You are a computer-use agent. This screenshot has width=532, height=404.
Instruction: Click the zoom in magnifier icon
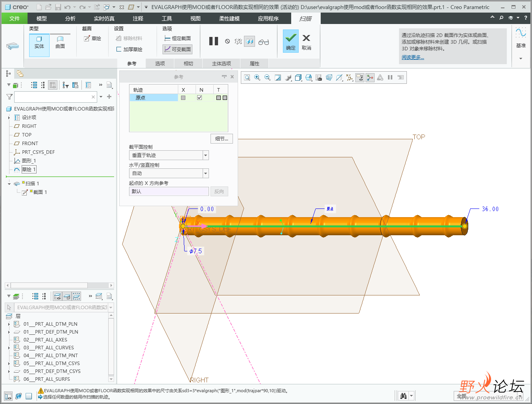pos(257,77)
